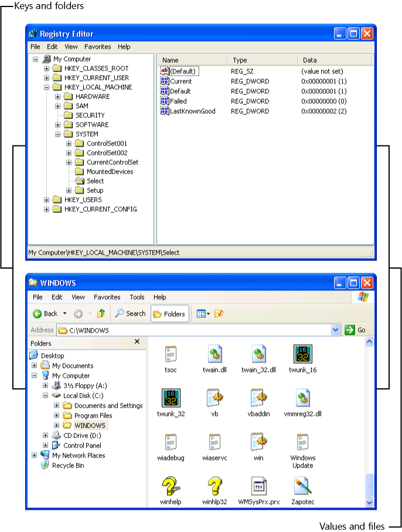Viewport: 402px width, 532px height.
Task: Select the Zapotec bitmap icon
Action: 302,486
